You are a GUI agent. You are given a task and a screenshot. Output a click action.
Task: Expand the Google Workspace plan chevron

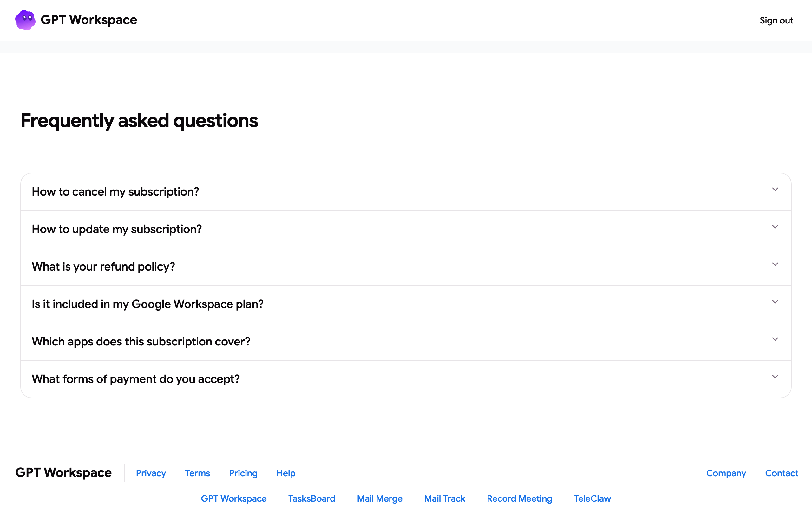click(775, 302)
